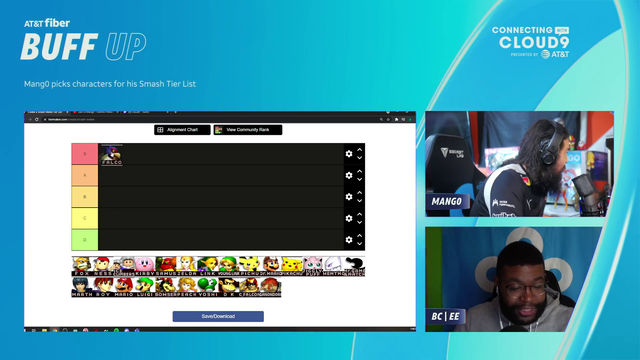Select the green D tier label
The image size is (640, 360).
click(x=85, y=240)
